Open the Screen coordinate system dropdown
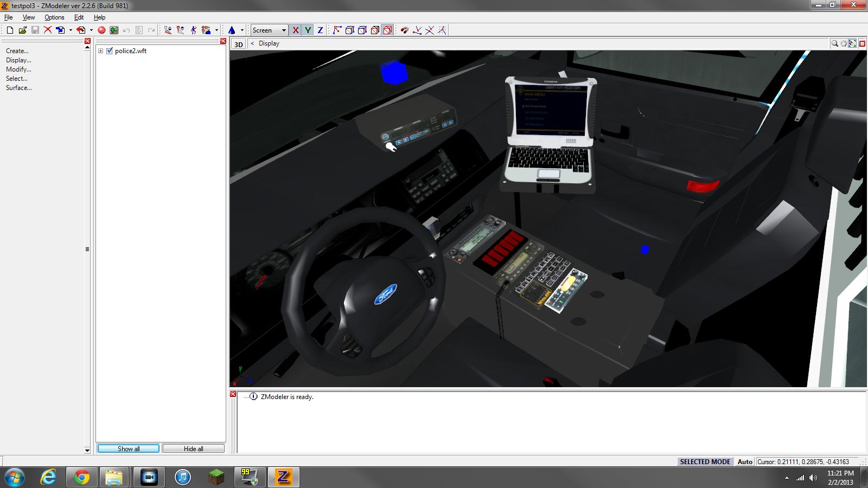 click(x=269, y=30)
